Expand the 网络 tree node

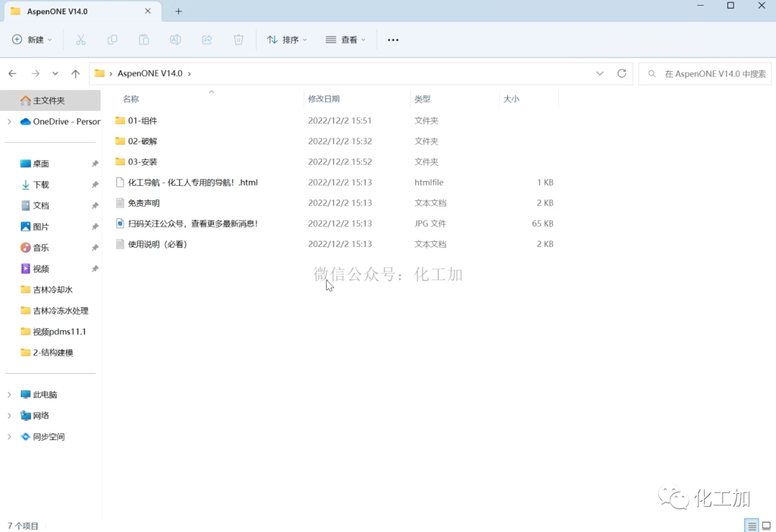tap(9, 416)
